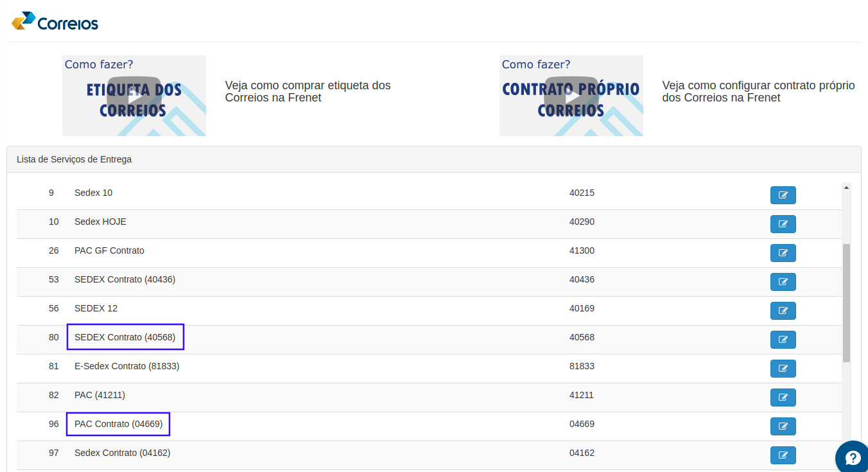Click code 41211 in the code column

[x=582, y=395]
